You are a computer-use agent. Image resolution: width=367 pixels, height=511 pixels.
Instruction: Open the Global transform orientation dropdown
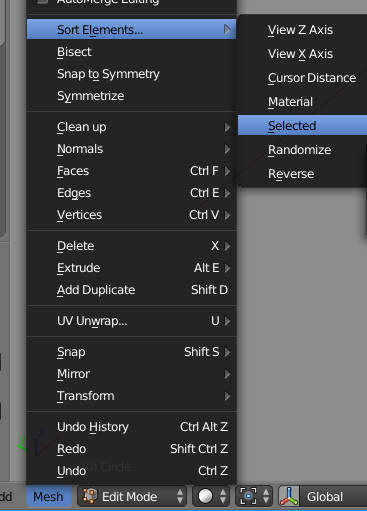click(x=333, y=497)
